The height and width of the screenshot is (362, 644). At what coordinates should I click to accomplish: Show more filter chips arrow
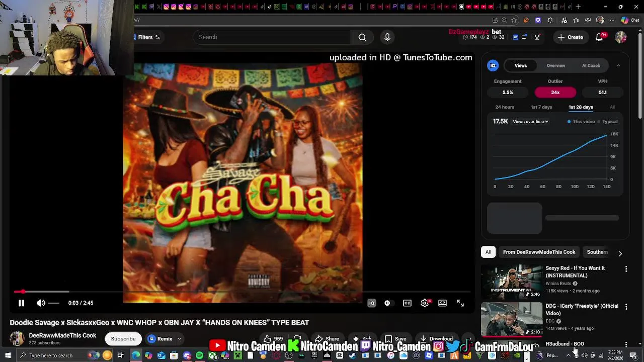tap(620, 253)
